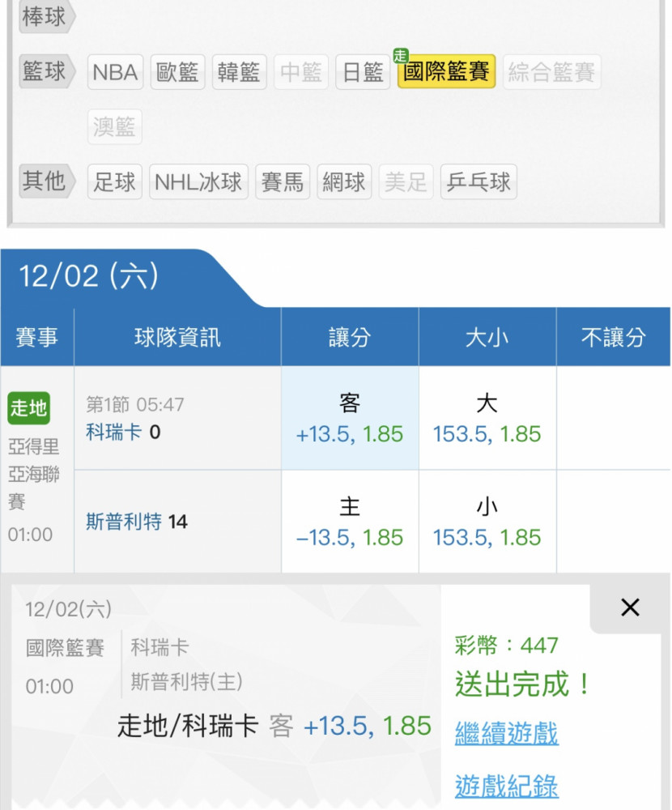Open the 遊戲紀錄 link

(x=506, y=787)
